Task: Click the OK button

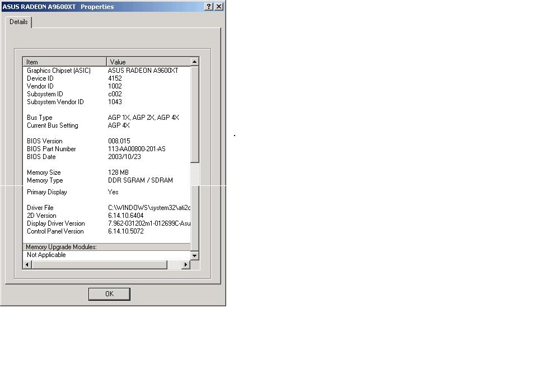Action: pos(109,294)
